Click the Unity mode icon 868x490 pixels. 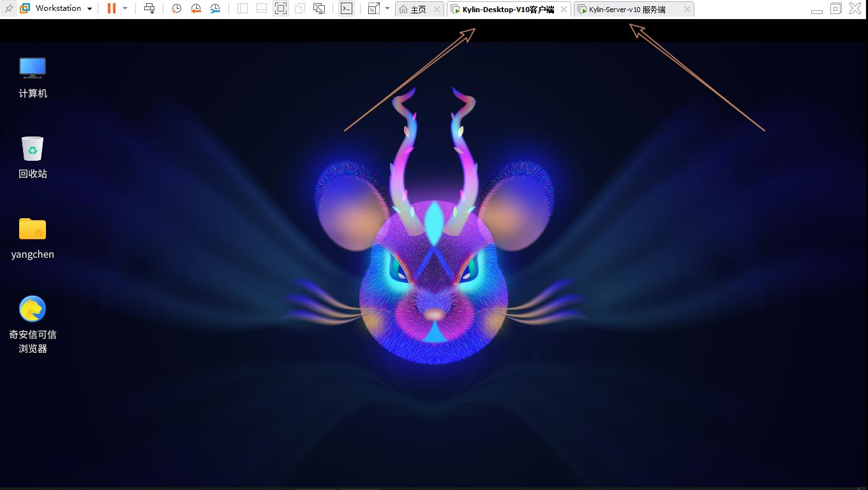(x=300, y=9)
